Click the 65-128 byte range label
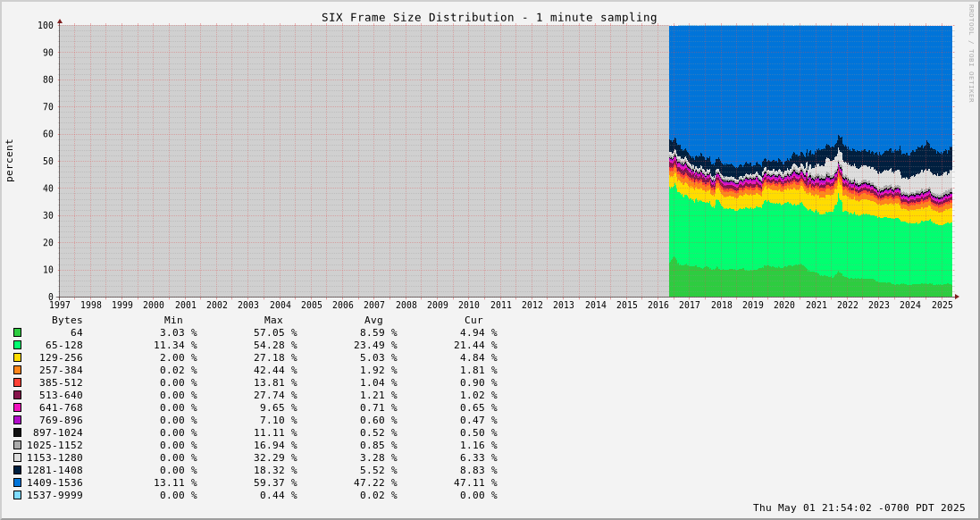 (63, 345)
